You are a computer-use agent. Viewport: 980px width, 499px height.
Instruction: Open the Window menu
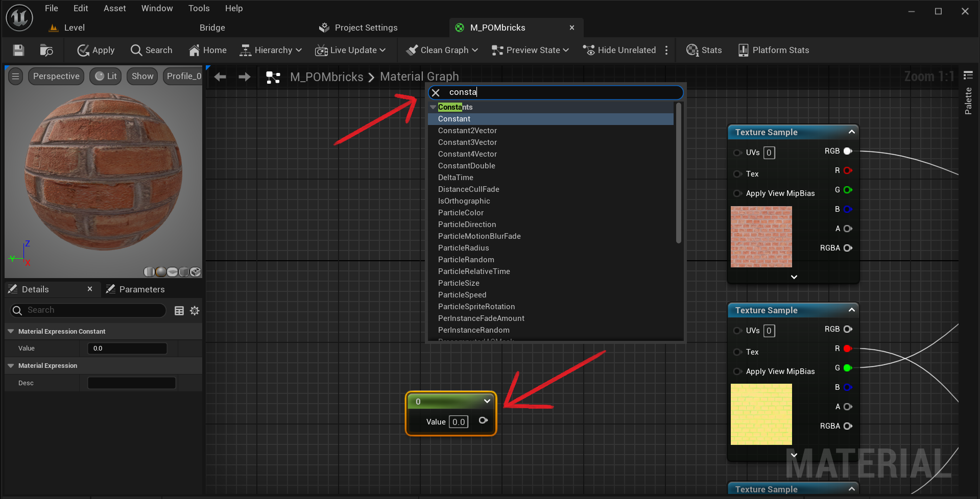[156, 8]
